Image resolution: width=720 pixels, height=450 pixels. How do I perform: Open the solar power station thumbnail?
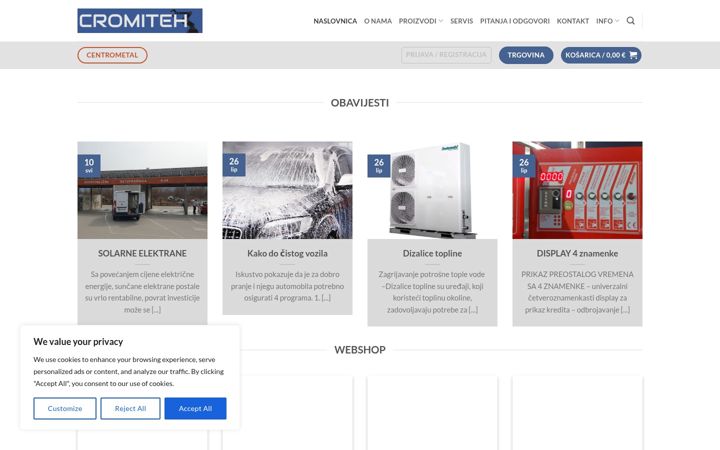click(142, 190)
